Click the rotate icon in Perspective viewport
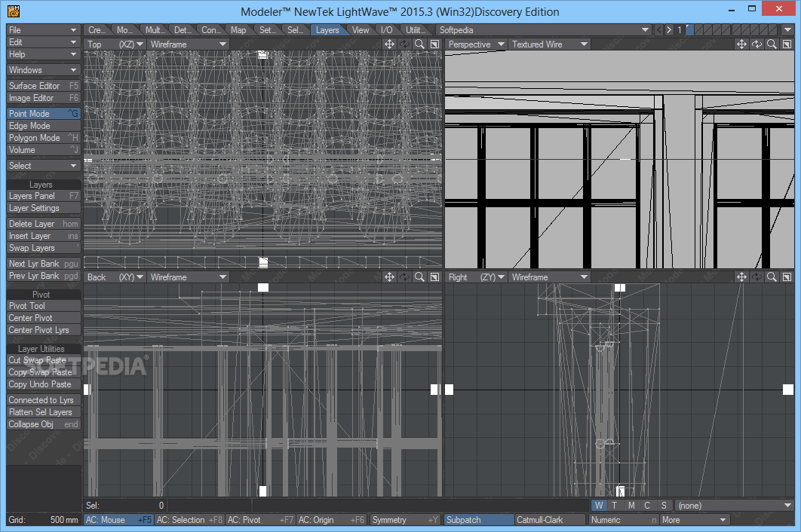Screen dimensions: 801x532 point(757,44)
